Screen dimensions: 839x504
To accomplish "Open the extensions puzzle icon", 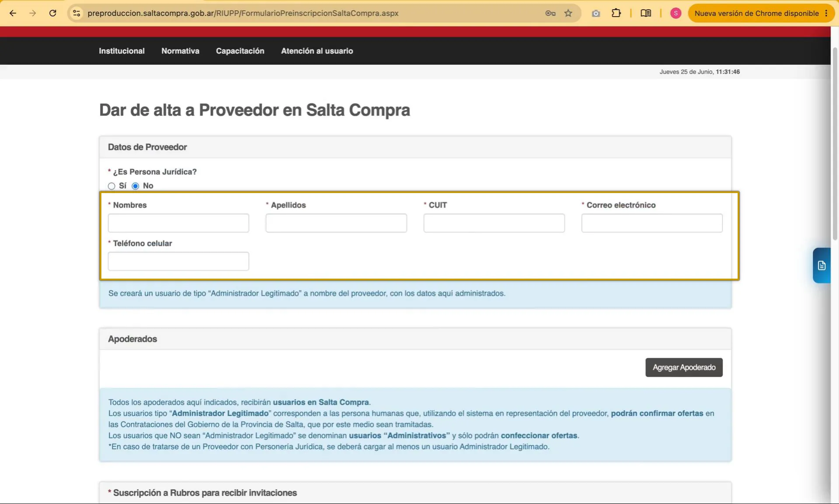I will point(616,13).
